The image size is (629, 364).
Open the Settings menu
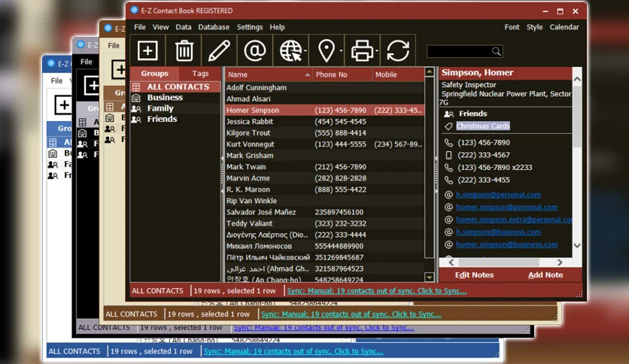[x=250, y=27]
